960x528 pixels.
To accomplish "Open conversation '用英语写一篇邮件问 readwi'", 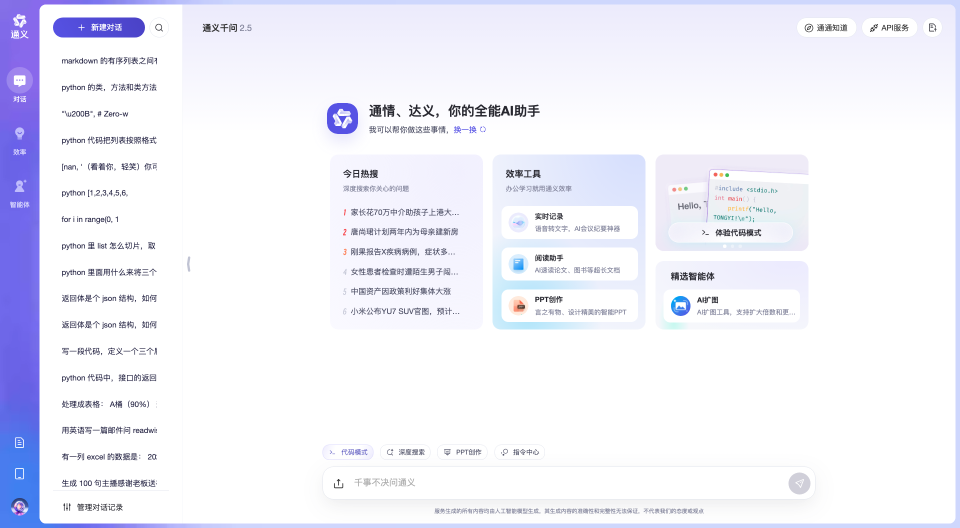I will 109,431.
